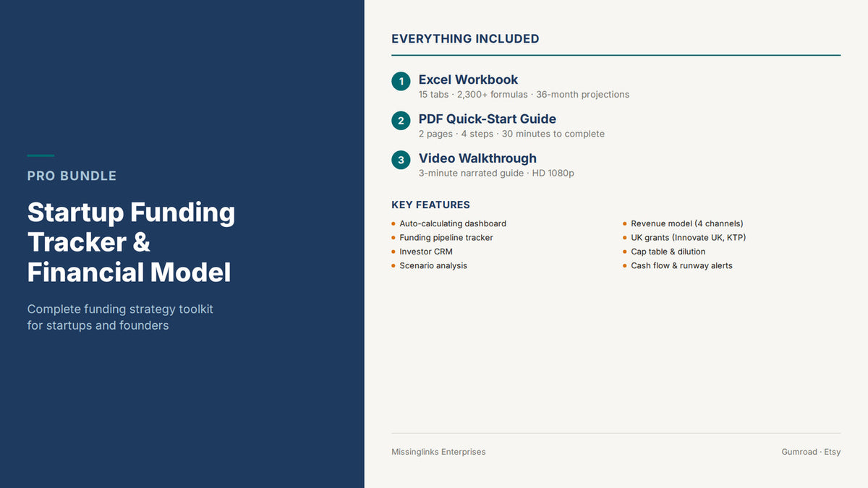Click the number 2 circle badge
Screen dimensions: 868x488
(x=401, y=121)
